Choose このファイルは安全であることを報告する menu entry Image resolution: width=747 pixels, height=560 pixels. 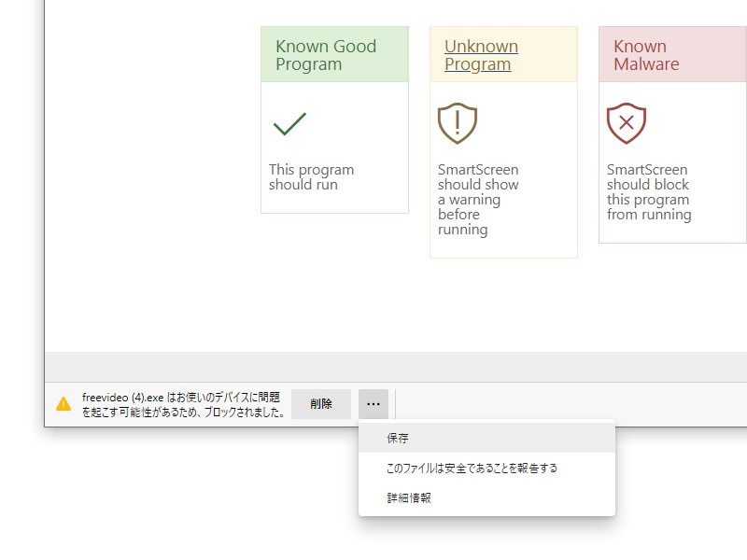(x=472, y=468)
